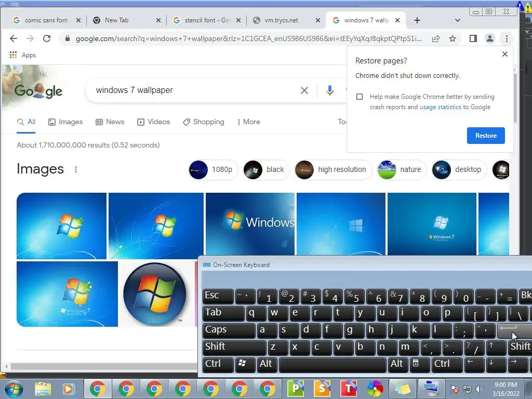
Task: Toggle left Ctrl key on On-Screen Keyboard
Action: 218,365
